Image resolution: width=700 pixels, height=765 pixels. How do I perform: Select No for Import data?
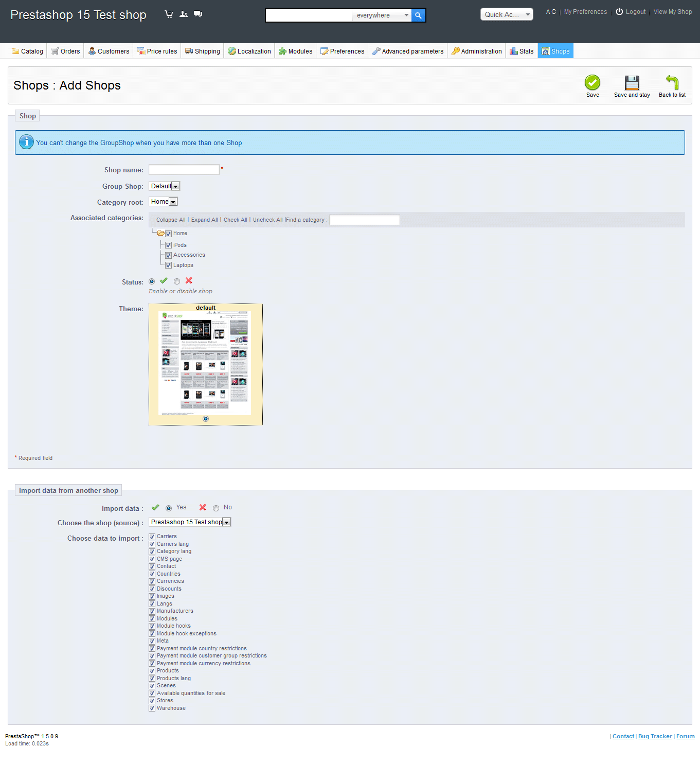click(x=216, y=508)
